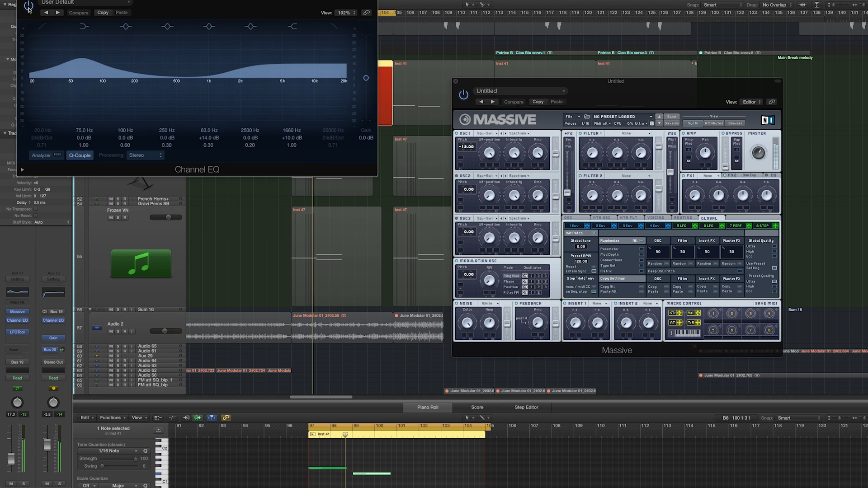The width and height of the screenshot is (868, 488).
Task: Click Massive MASTER volume knob
Action: 758,153
